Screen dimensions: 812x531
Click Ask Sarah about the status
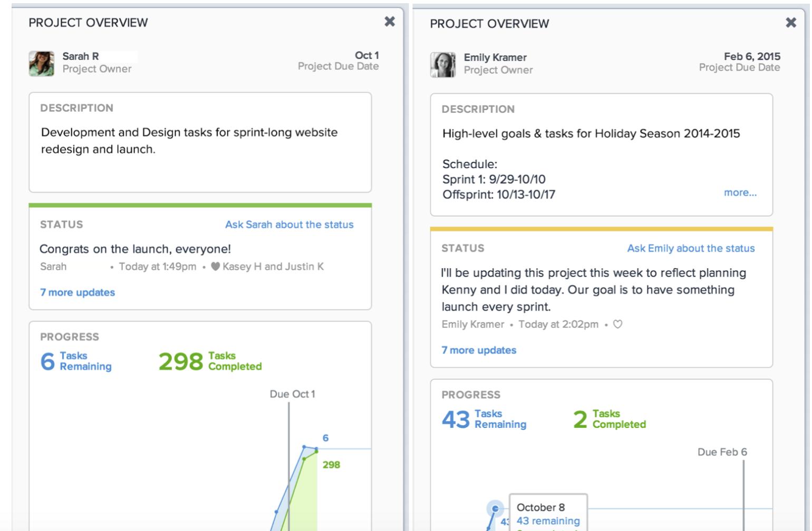point(289,224)
